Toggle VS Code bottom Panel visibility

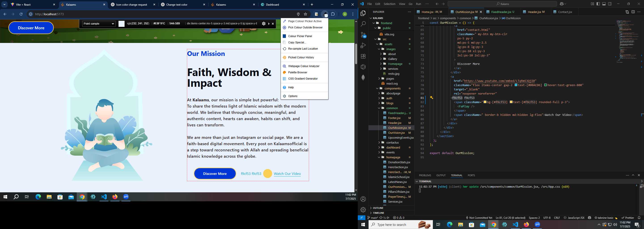[x=604, y=4]
